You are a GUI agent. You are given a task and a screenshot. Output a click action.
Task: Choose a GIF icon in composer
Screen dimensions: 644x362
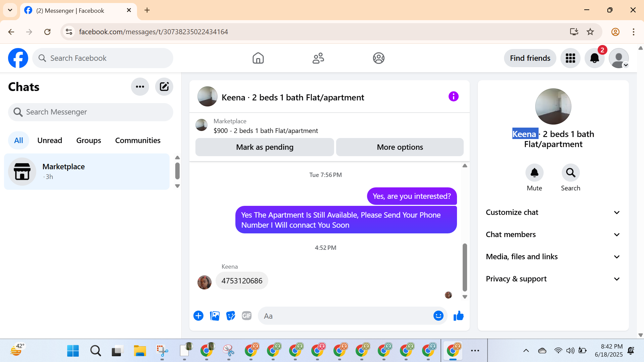pyautogui.click(x=247, y=316)
